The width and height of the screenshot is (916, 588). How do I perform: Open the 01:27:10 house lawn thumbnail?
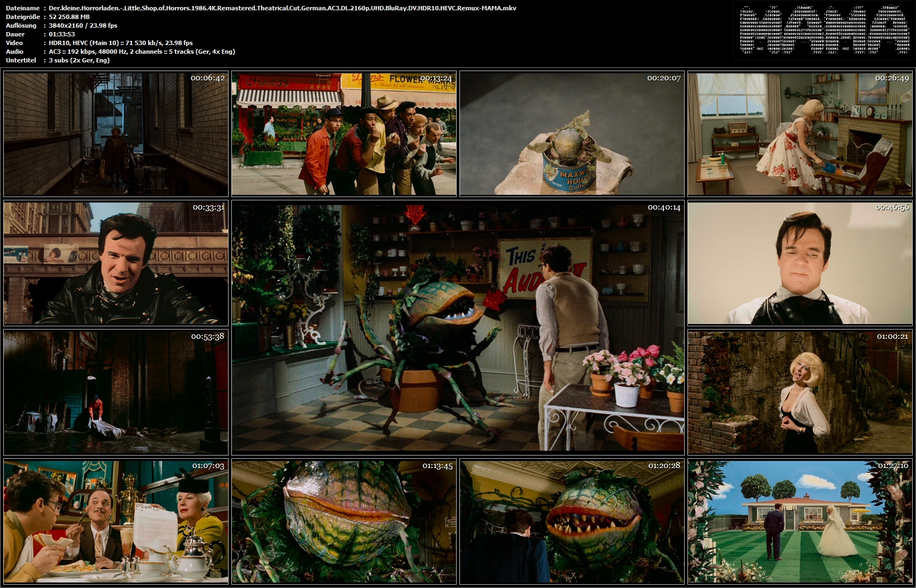[x=800, y=522]
